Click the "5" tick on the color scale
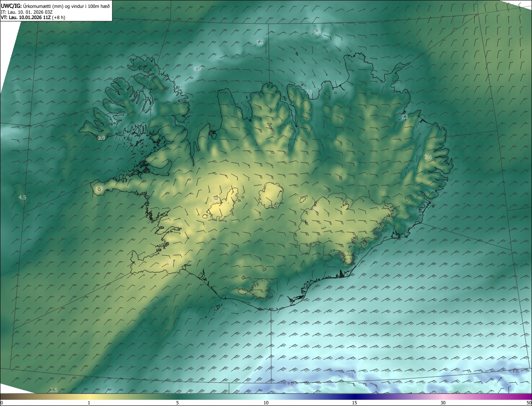 177,403
